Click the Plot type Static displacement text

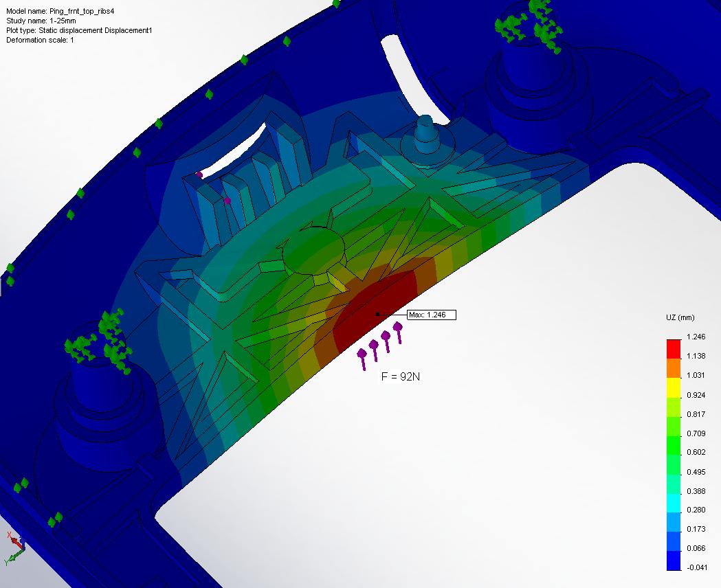pyautogui.click(x=79, y=30)
